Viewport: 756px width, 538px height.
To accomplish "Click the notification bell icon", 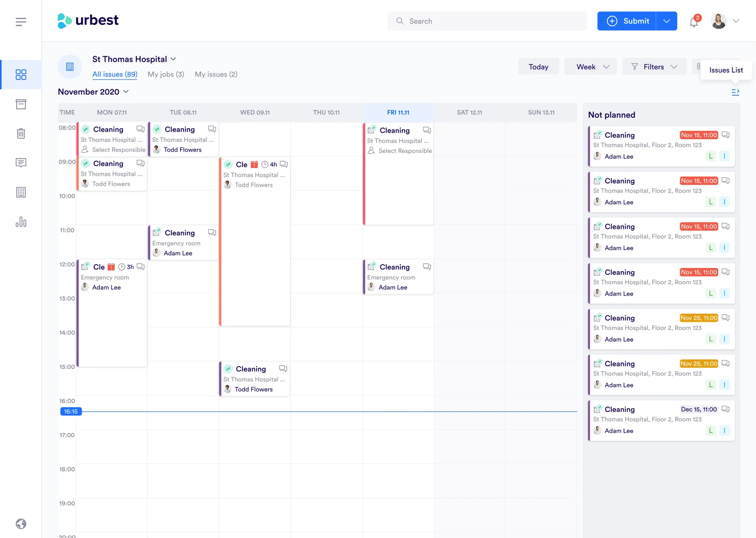I will tap(694, 22).
